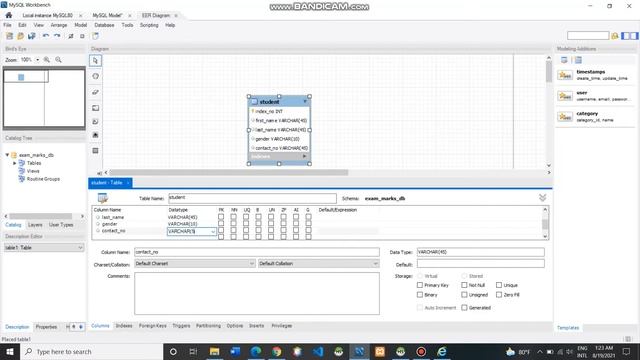The image size is (640, 360).
Task: Click the user template icon
Action: [565, 96]
